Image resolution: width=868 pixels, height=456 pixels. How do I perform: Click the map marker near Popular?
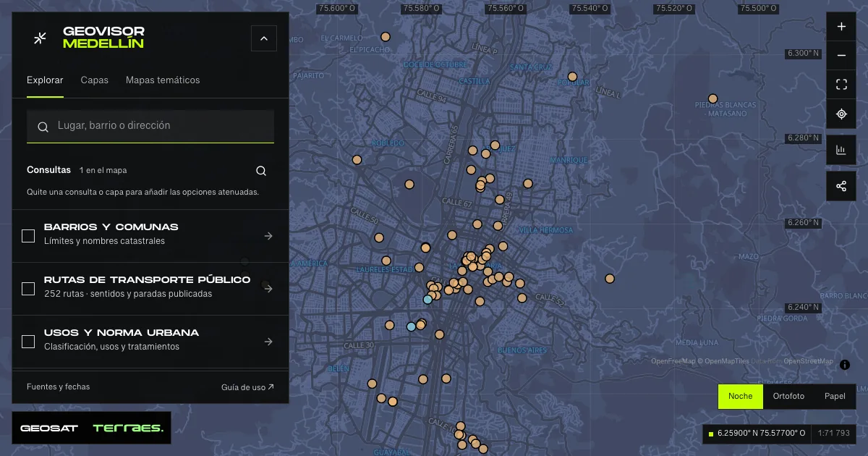pos(572,77)
